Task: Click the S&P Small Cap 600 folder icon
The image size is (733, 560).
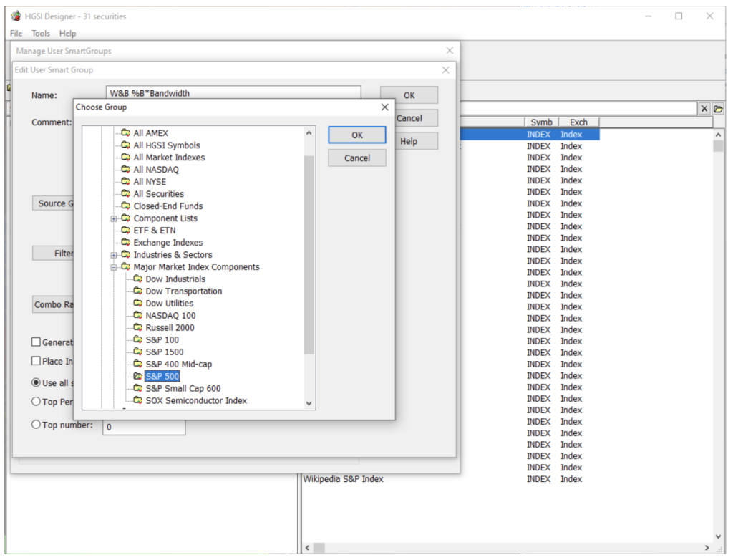Action: pos(137,388)
